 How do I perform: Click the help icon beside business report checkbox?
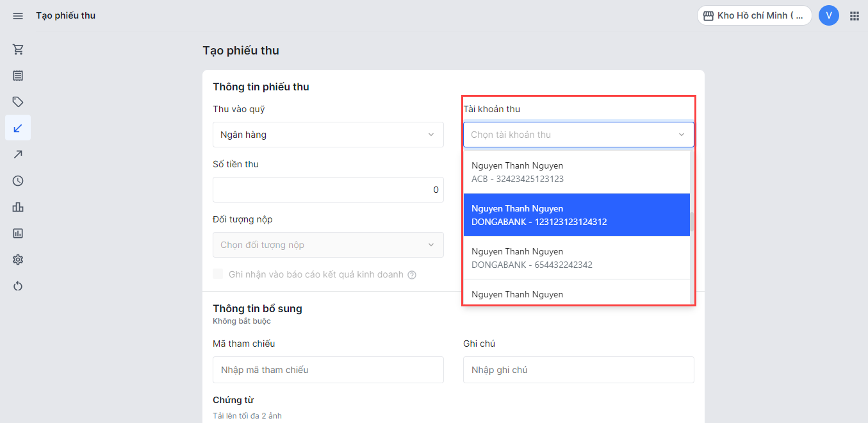tap(412, 275)
